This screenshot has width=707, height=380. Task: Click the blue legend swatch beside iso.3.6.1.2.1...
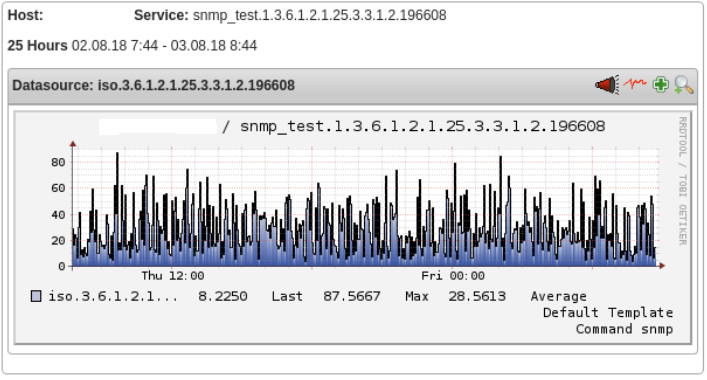tap(36, 296)
